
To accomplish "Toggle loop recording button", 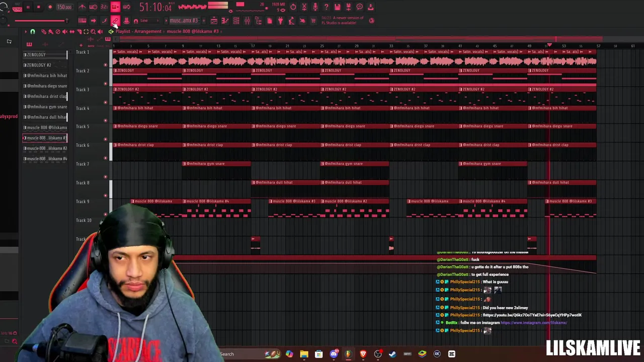I will pos(126,7).
